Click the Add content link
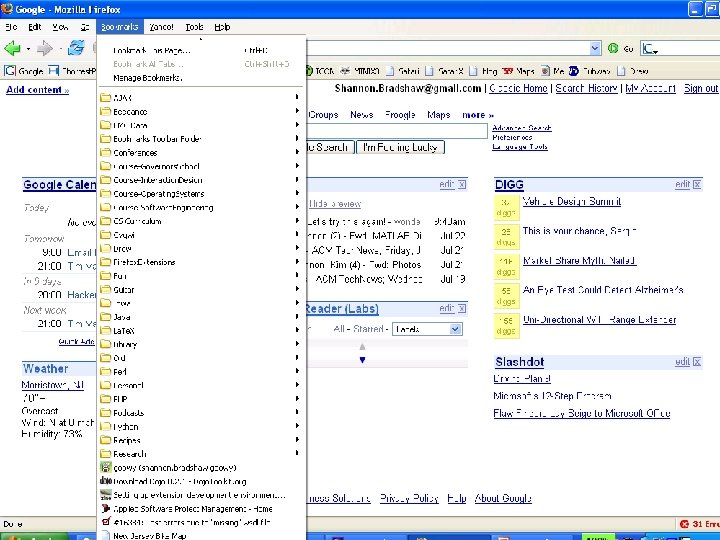720x540 pixels. 38,90
